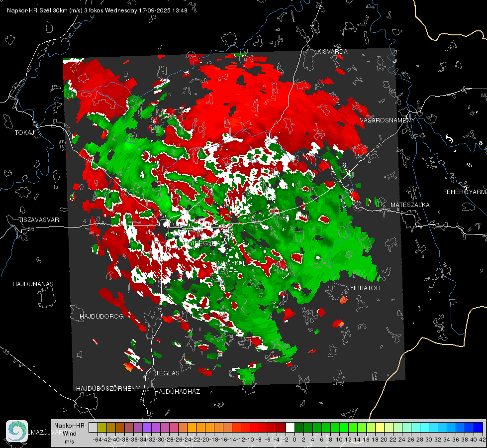Click the HAJDÚBÖSZÖRMÉNY town label
487x448 pixels.
(x=108, y=389)
